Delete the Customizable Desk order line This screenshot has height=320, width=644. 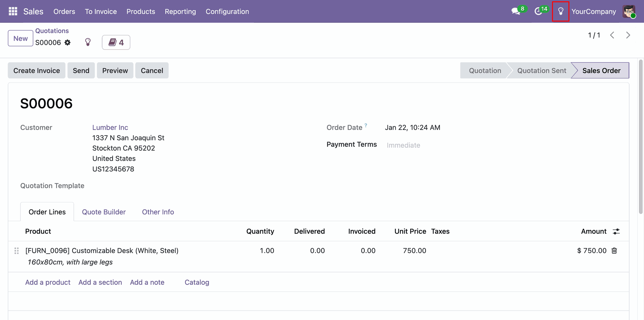click(614, 251)
